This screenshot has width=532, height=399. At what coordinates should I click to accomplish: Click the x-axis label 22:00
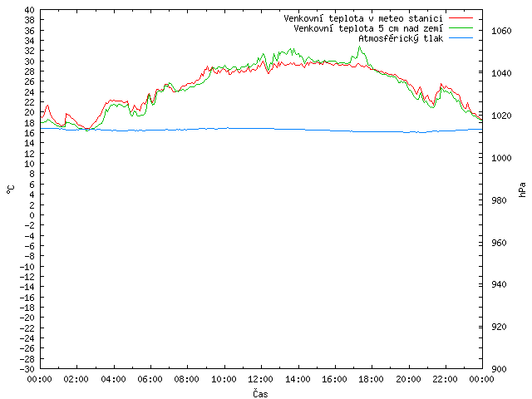pyautogui.click(x=446, y=379)
